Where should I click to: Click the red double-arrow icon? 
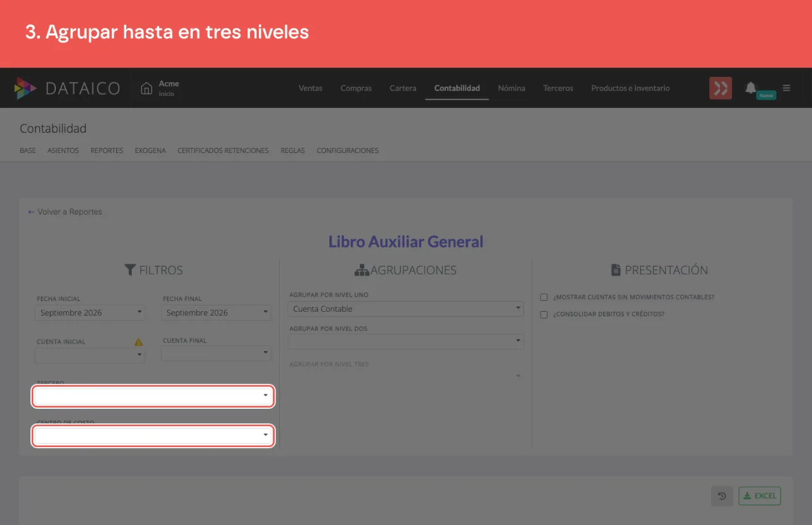(721, 88)
